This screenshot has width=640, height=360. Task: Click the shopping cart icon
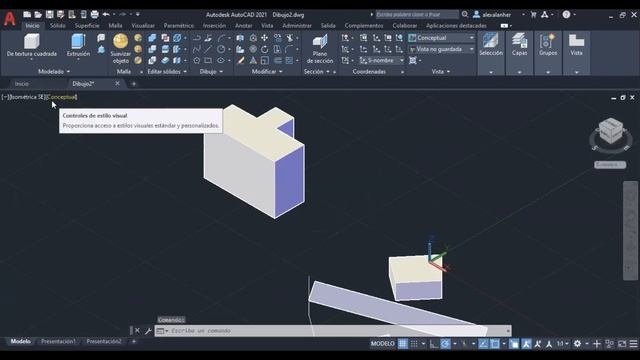pos(533,14)
